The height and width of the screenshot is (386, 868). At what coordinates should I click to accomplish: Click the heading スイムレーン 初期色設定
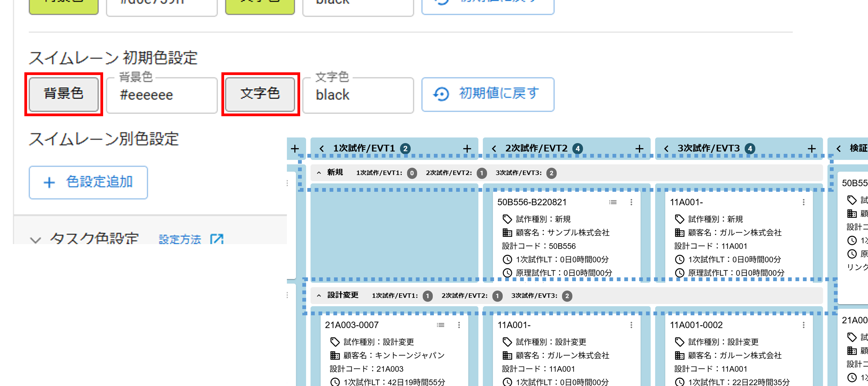tap(113, 58)
